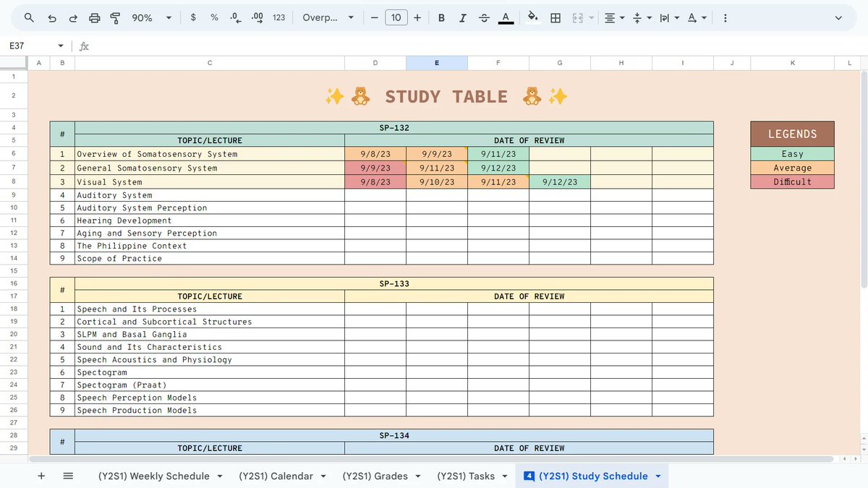Select the LEGENDS header cell
This screenshot has height=488, width=868.
click(792, 134)
